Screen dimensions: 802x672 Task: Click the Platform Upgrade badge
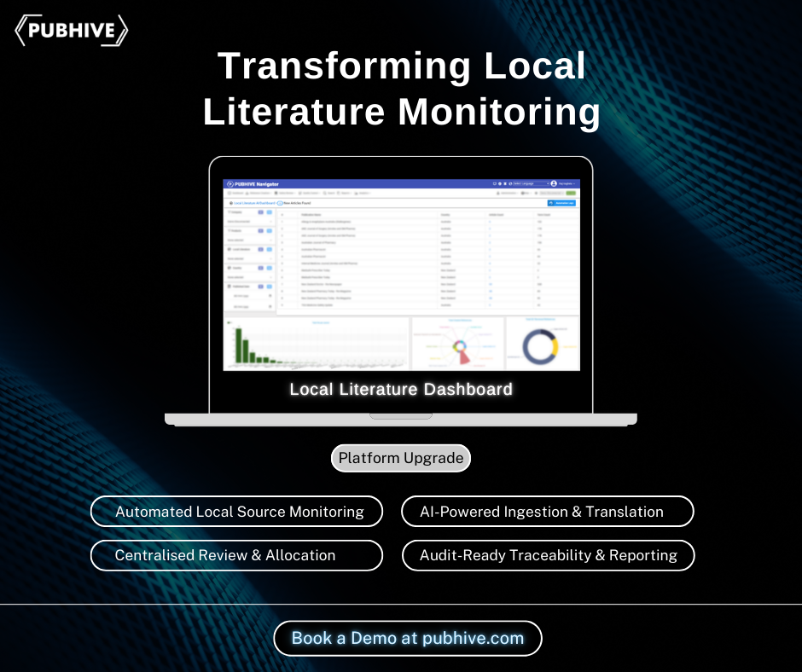pyautogui.click(x=401, y=458)
